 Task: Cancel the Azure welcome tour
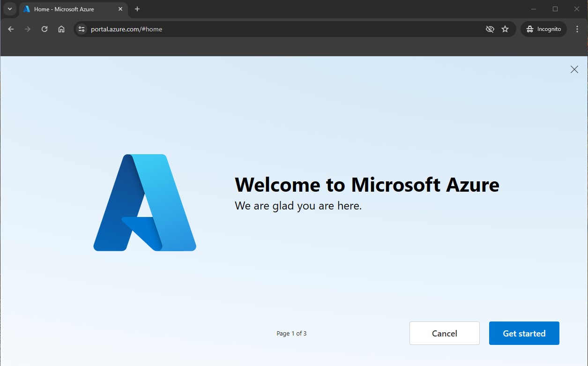[444, 333]
